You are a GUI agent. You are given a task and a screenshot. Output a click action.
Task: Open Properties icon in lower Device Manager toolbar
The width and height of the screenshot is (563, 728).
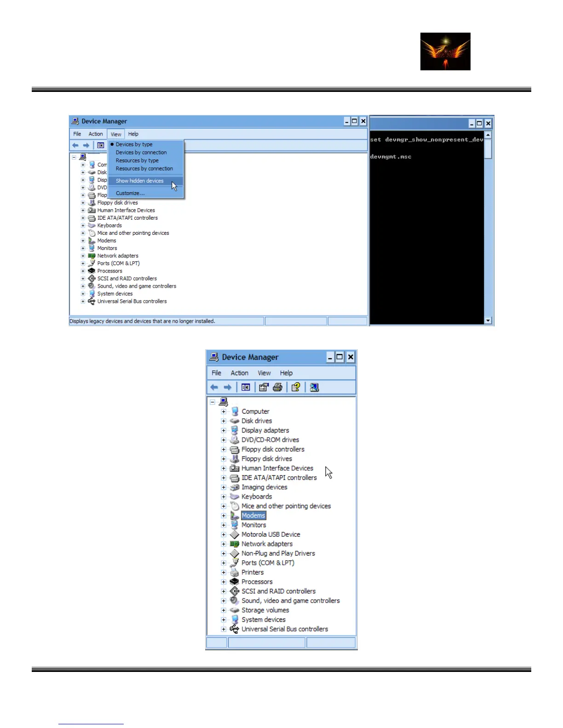click(264, 387)
